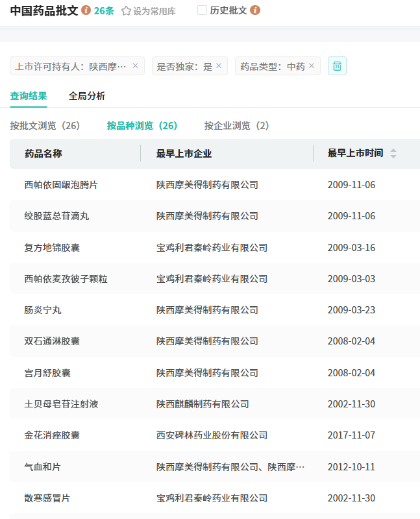420x519 pixels.
Task: Click company 宝鸡利君秦岭药业有限公司 in 复方地锦胶囊 row
Action: [212, 248]
